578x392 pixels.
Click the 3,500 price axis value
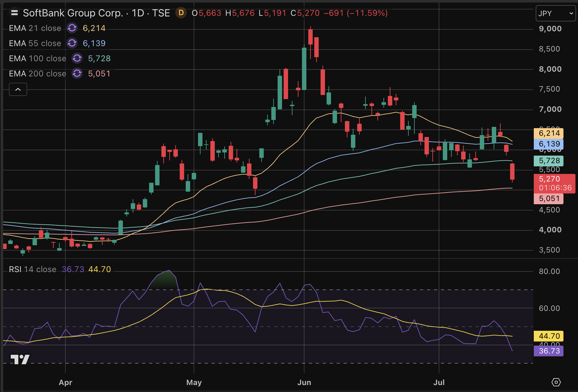point(549,250)
